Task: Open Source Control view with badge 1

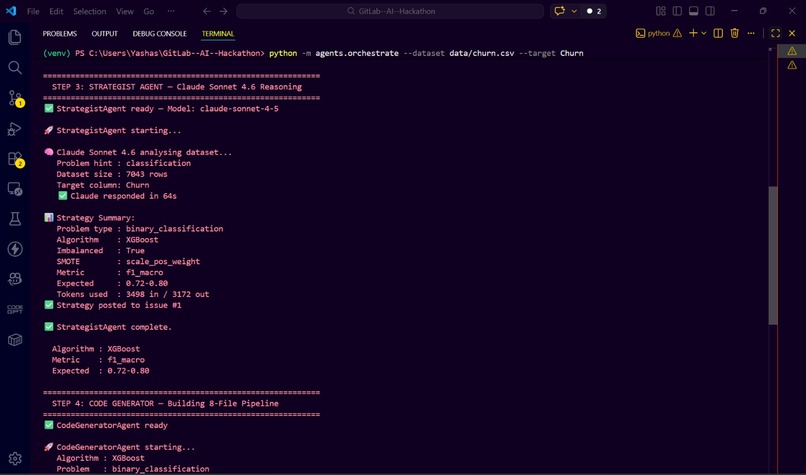Action: pos(15,98)
